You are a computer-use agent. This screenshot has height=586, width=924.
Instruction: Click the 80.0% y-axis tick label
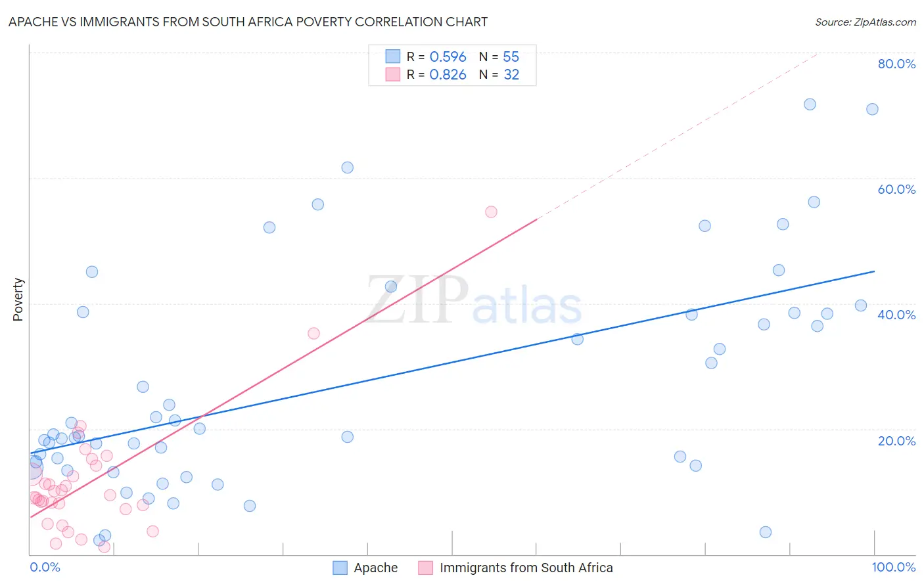pyautogui.click(x=896, y=64)
